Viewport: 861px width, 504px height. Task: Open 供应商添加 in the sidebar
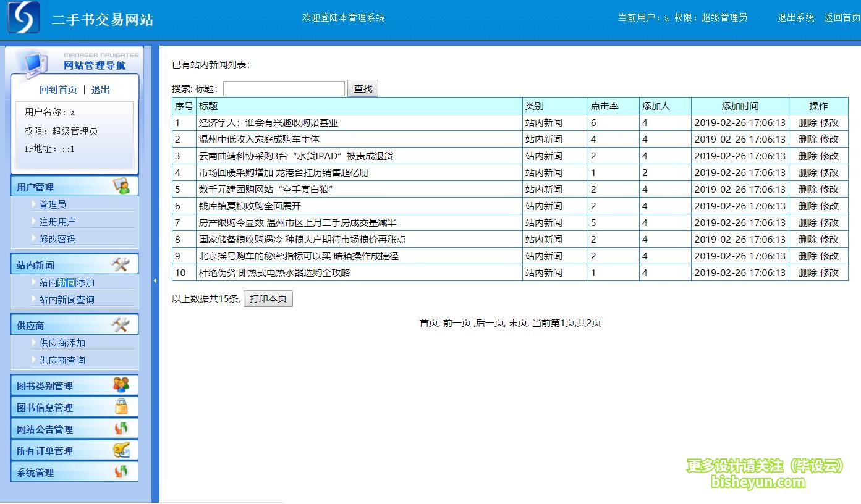tap(62, 343)
